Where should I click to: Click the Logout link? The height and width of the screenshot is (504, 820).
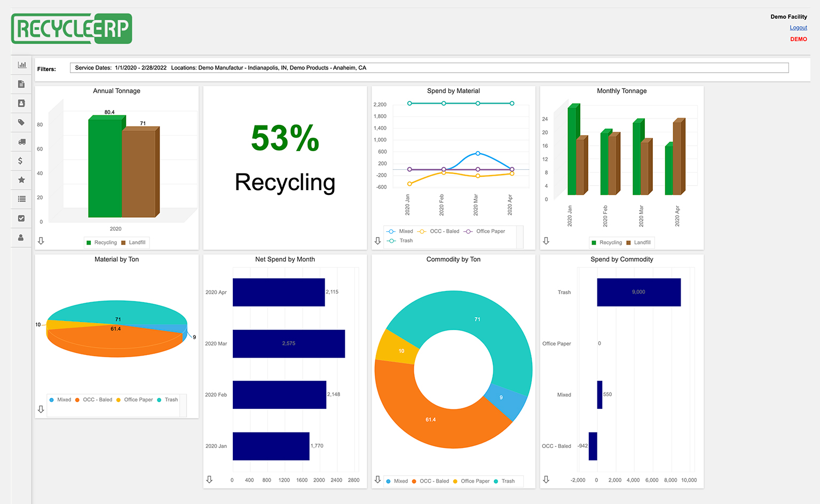pos(798,28)
